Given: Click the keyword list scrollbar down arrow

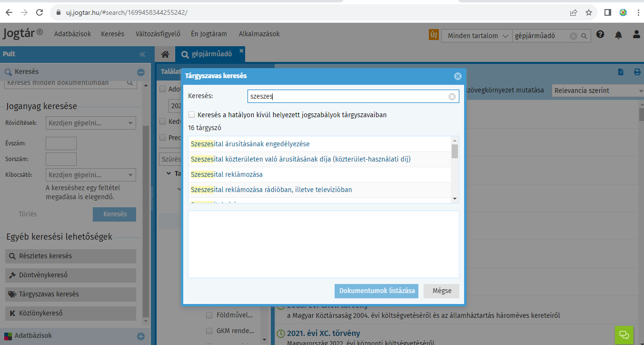Looking at the screenshot, I should click(455, 199).
